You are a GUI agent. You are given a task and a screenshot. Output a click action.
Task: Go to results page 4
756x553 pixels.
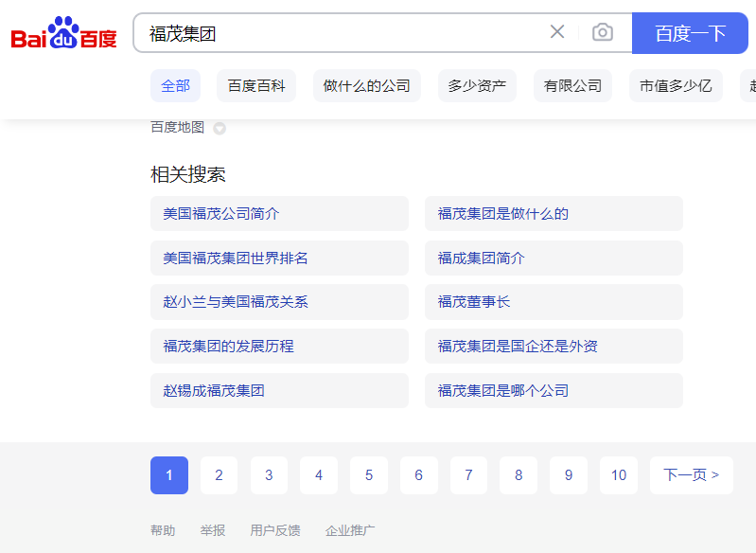[319, 475]
